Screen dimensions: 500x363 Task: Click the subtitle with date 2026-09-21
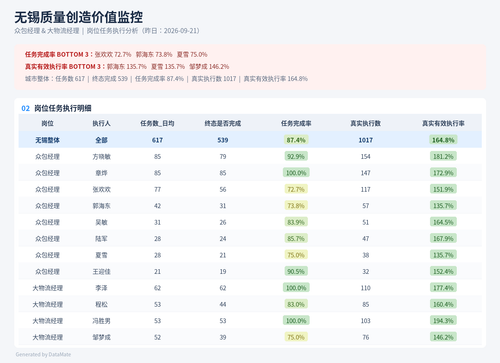107,31
